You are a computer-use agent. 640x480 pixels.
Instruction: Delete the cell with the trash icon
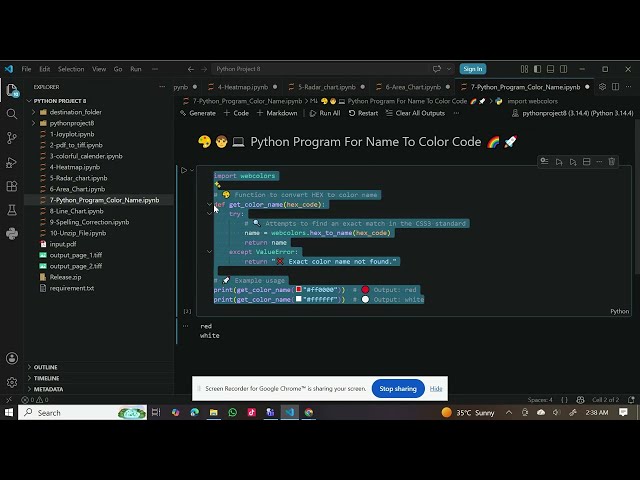pyautogui.click(x=611, y=162)
